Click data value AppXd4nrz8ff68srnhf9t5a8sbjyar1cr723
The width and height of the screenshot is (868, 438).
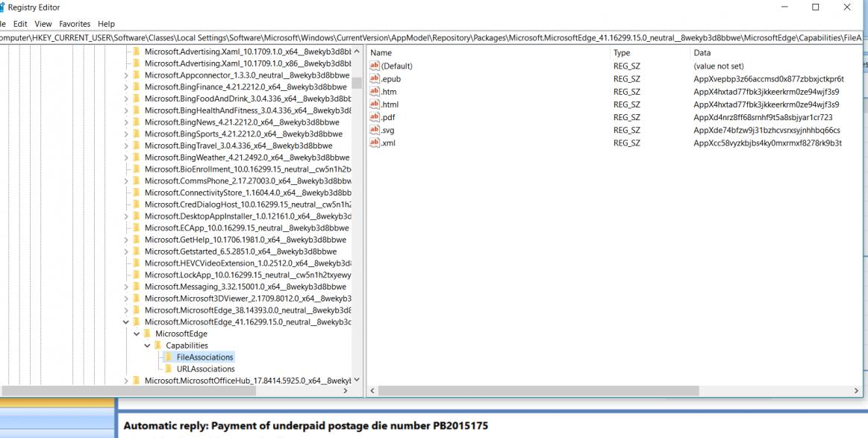763,117
